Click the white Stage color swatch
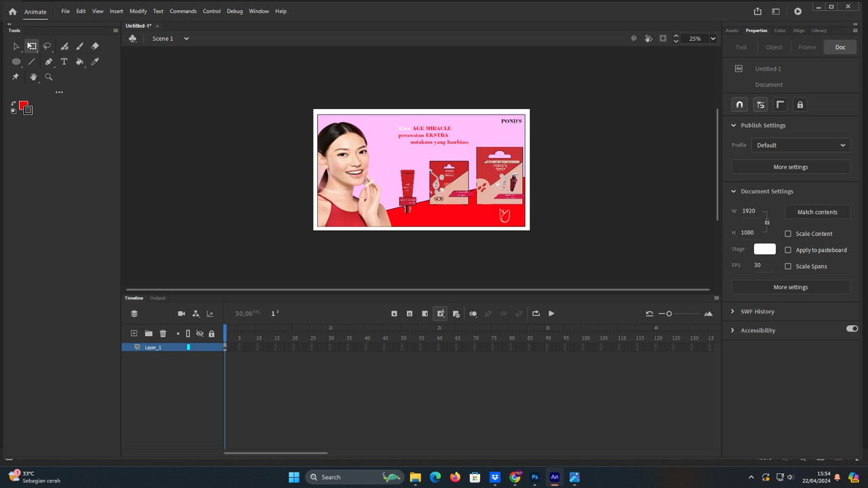 click(x=765, y=249)
